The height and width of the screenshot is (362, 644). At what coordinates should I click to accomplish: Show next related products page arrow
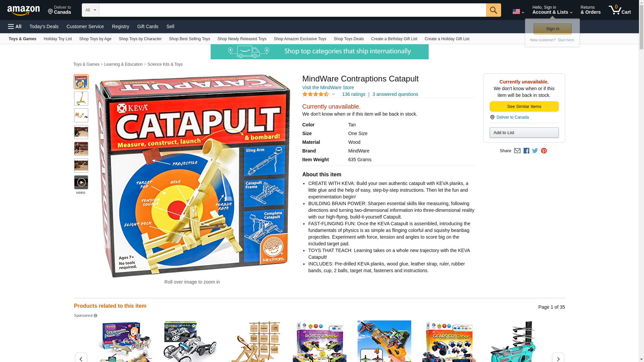click(x=558, y=358)
